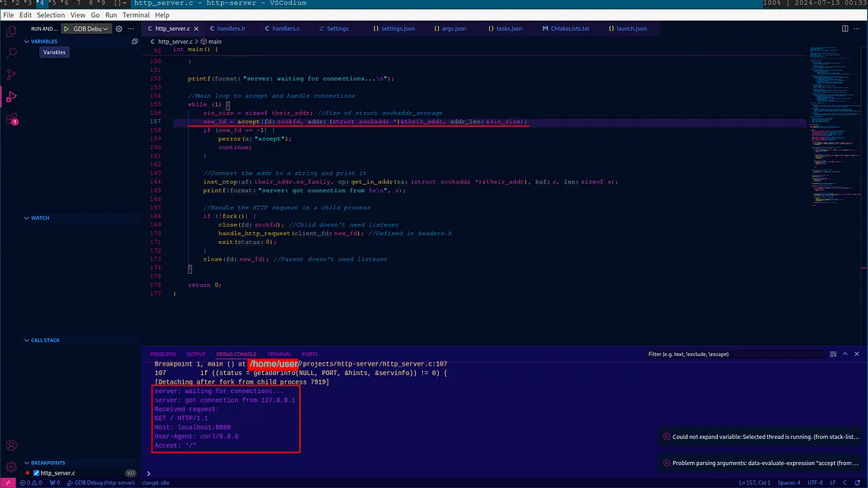Switch to the CMakeLists.txt tab
The image size is (868, 488).
tap(566, 28)
